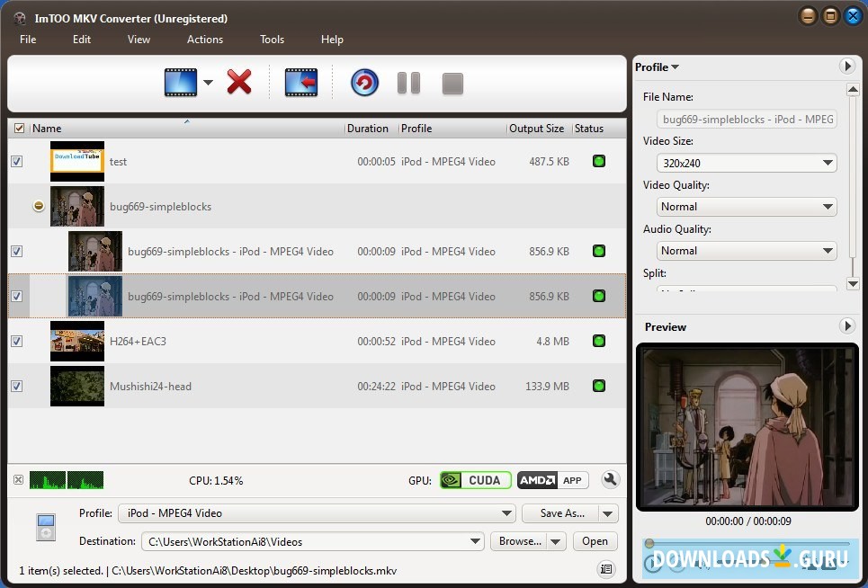Click status indicator of H264+EAC3 row

click(x=599, y=341)
